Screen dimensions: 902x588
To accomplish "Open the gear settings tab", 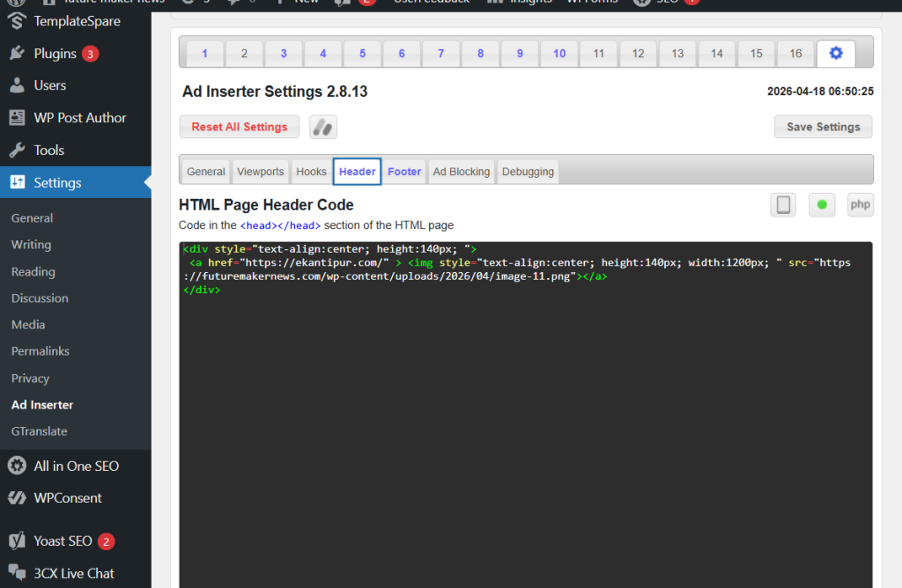I will (x=835, y=54).
